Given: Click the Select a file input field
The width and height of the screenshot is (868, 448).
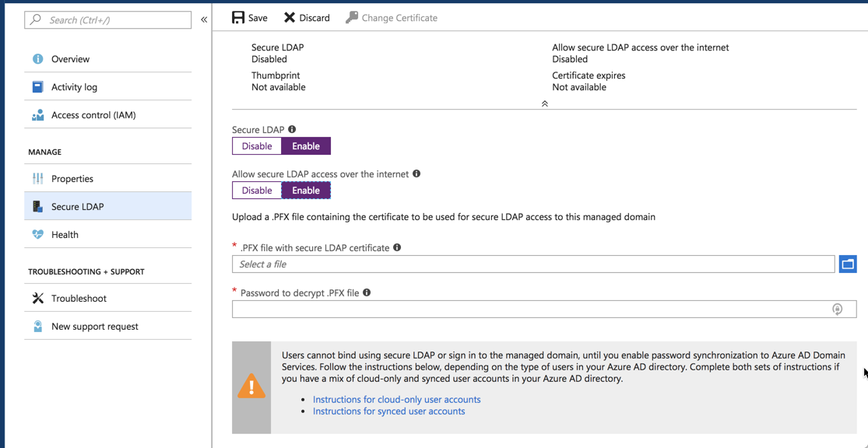Looking at the screenshot, I should (x=533, y=264).
